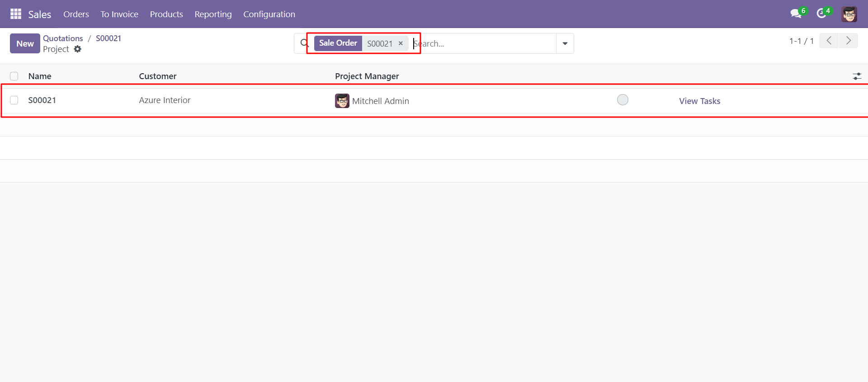
Task: Open the Configuration menu
Action: tap(269, 14)
